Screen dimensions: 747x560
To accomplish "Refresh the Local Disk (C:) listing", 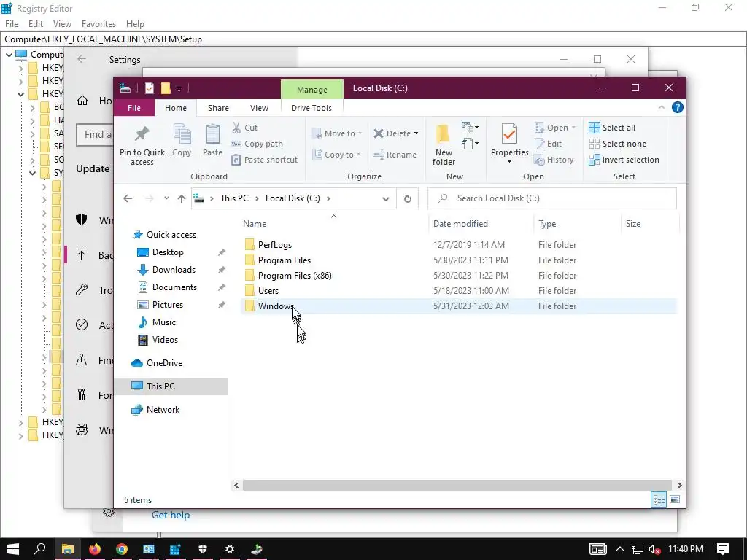I will coord(407,198).
